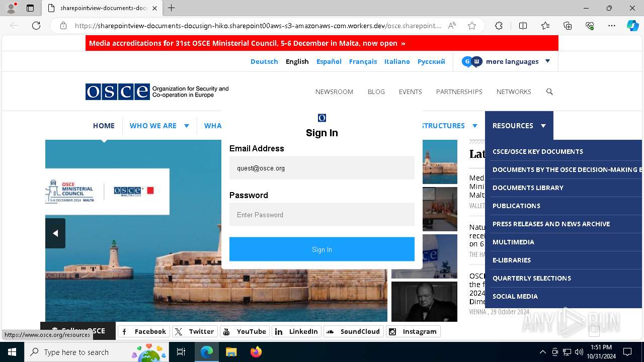Click the Enter Password field
644x362 pixels.
pos(322,215)
